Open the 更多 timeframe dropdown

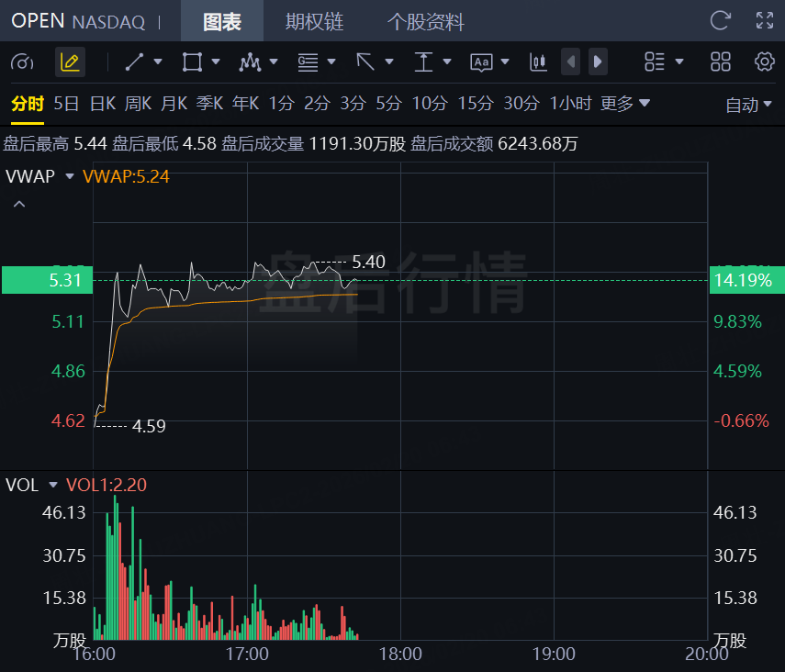coord(625,104)
